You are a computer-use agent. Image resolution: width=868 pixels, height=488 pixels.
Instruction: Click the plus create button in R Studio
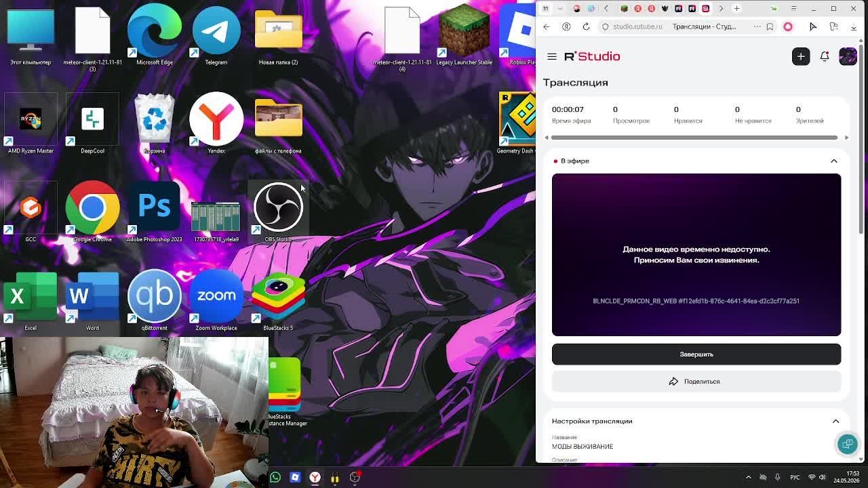coord(801,56)
